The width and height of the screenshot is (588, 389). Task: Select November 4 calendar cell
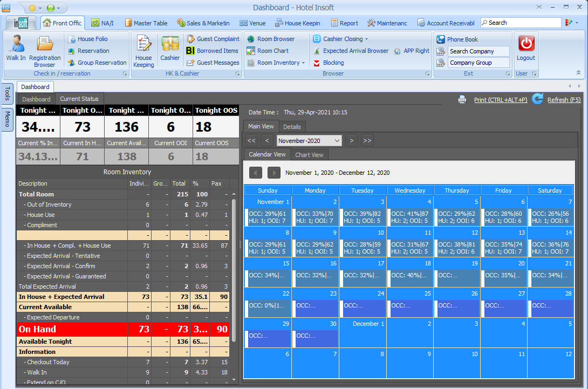(x=410, y=210)
